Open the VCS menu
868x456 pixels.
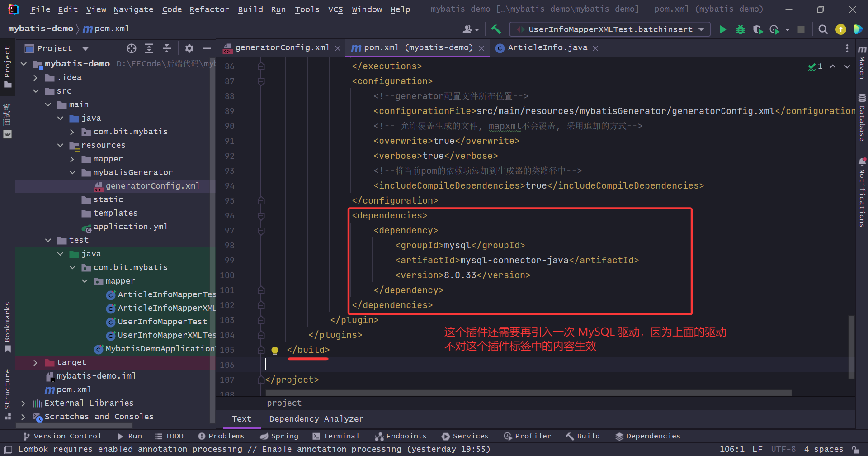[335, 9]
